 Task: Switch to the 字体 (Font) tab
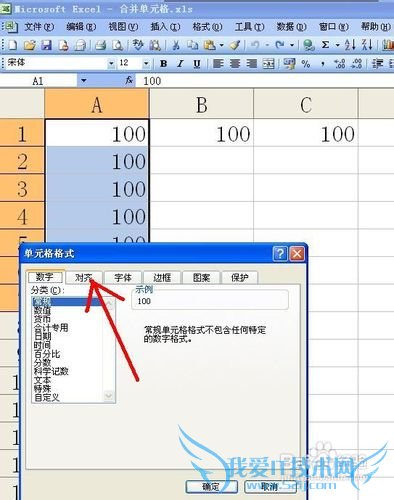(x=123, y=277)
